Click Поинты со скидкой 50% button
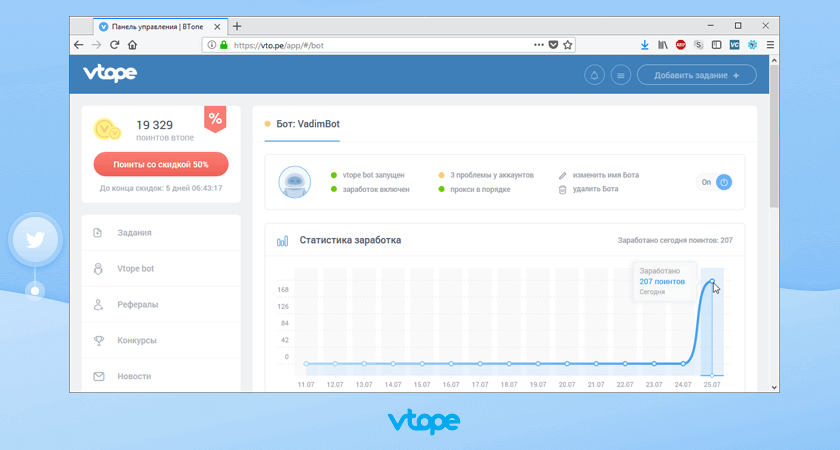 pyautogui.click(x=161, y=164)
